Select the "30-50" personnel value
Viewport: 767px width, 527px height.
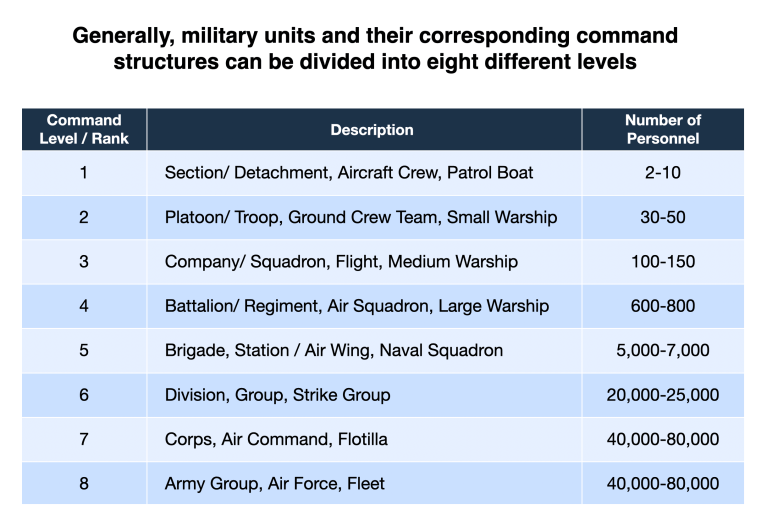point(662,217)
